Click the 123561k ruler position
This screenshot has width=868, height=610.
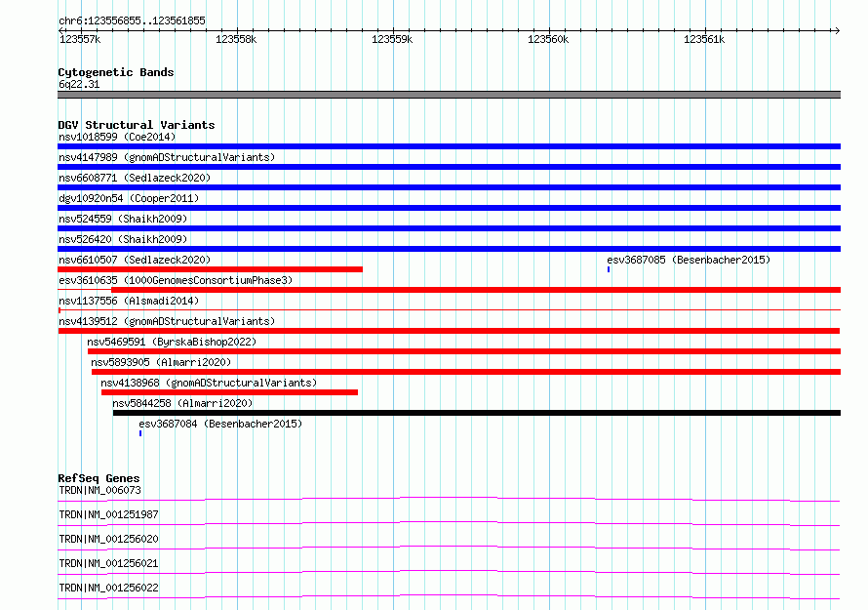[704, 39]
